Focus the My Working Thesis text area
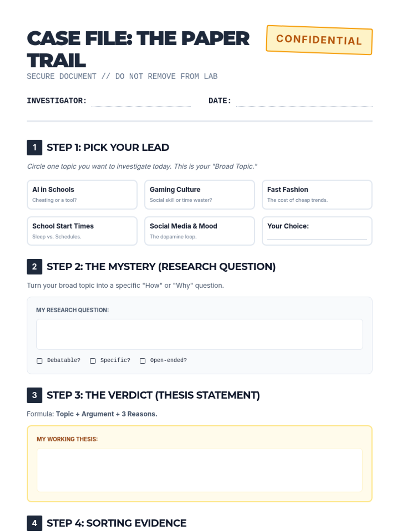The height and width of the screenshot is (532, 399). [x=199, y=470]
